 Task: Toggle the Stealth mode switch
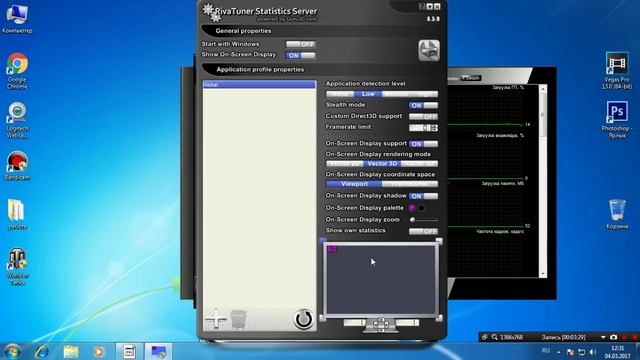pyautogui.click(x=423, y=105)
